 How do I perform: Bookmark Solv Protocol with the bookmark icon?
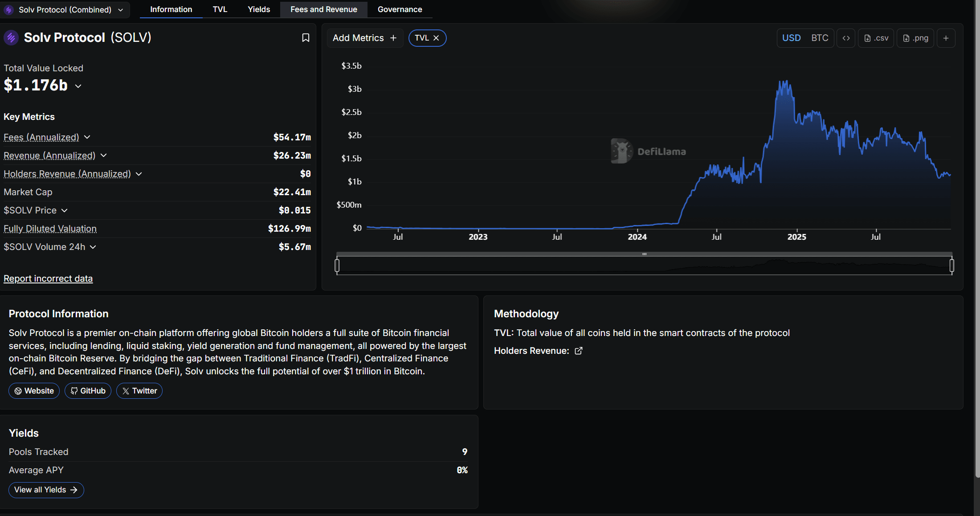(306, 38)
